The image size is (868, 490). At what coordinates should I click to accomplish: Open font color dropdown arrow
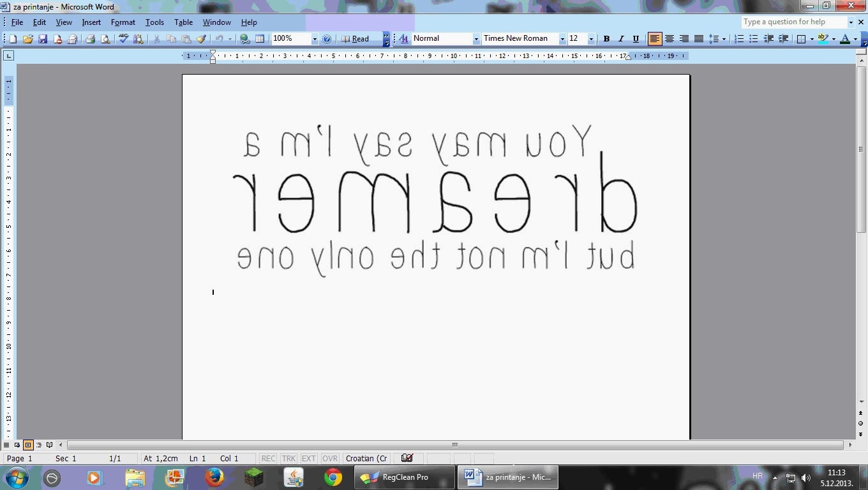click(x=855, y=39)
